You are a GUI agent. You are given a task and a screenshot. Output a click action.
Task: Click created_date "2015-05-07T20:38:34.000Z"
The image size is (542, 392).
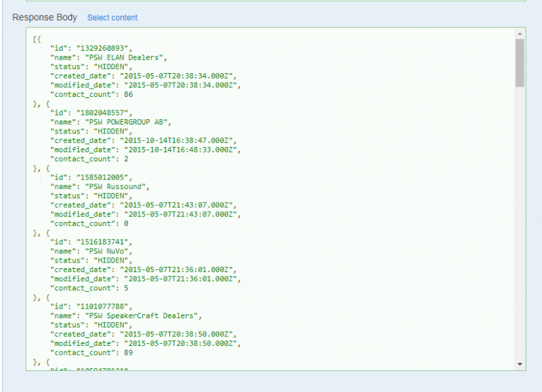point(176,76)
